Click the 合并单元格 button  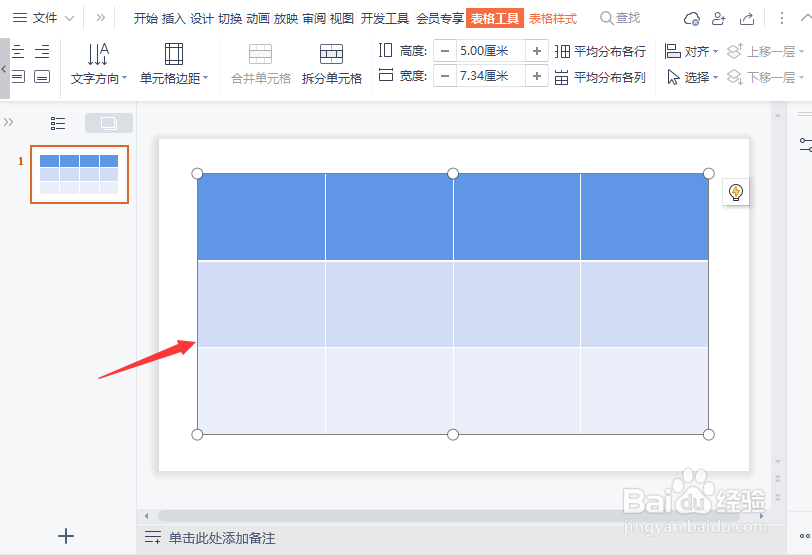pos(260,64)
